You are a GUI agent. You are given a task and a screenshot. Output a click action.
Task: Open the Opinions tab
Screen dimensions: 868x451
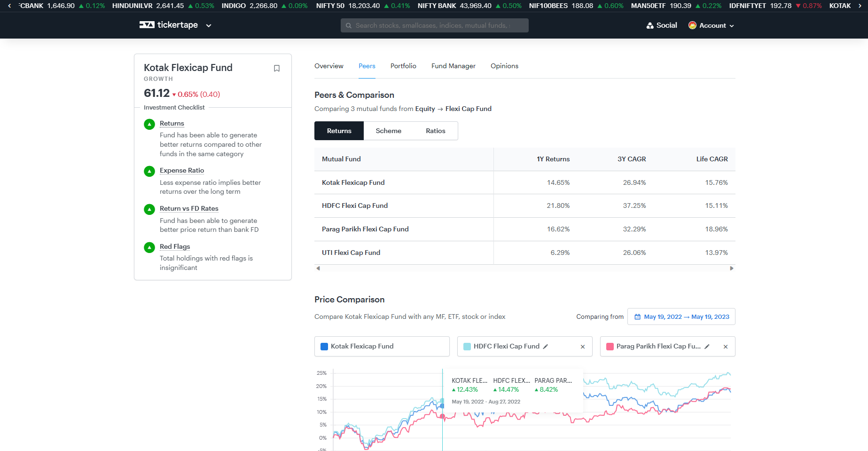coord(504,66)
